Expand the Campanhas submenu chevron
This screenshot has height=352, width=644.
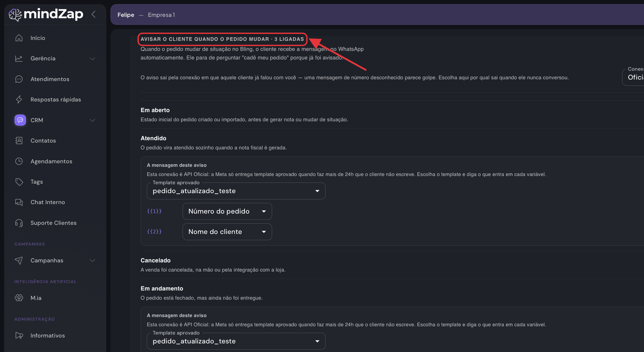tap(92, 260)
